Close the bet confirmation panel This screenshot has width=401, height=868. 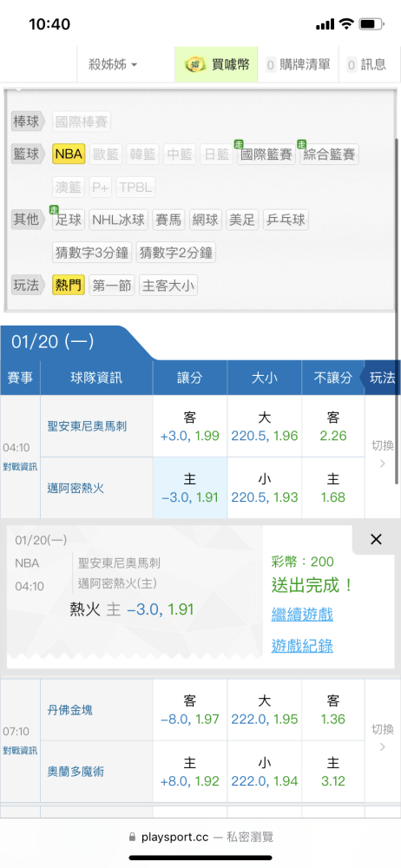click(376, 539)
